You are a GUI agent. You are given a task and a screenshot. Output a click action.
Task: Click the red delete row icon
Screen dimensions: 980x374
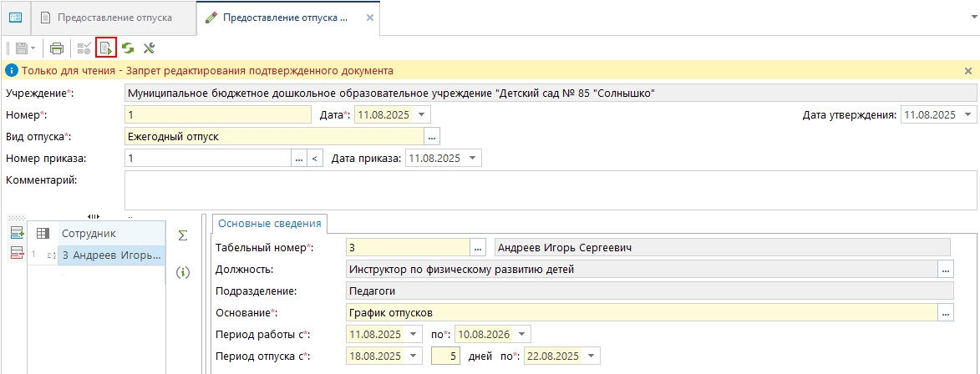[x=16, y=253]
